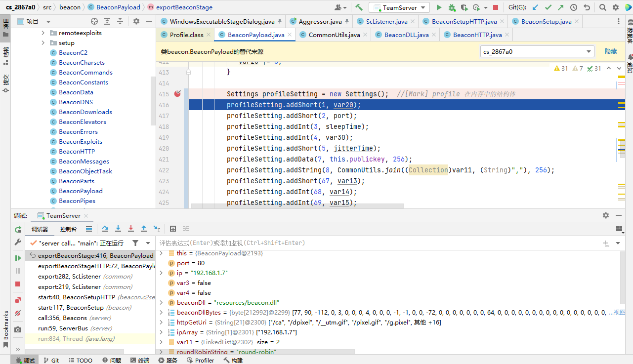Viewport: 633px width, 364px height.
Task: Commit changes via Git checkmark icon
Action: click(548, 7)
